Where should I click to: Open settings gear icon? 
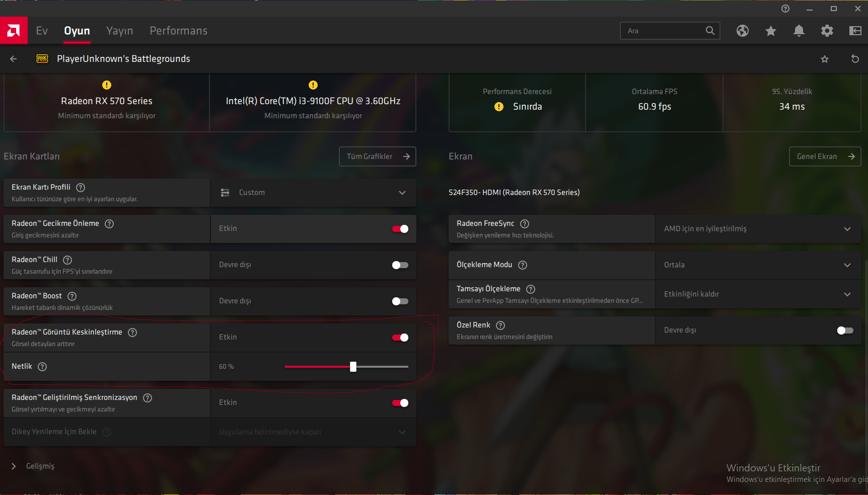point(827,31)
